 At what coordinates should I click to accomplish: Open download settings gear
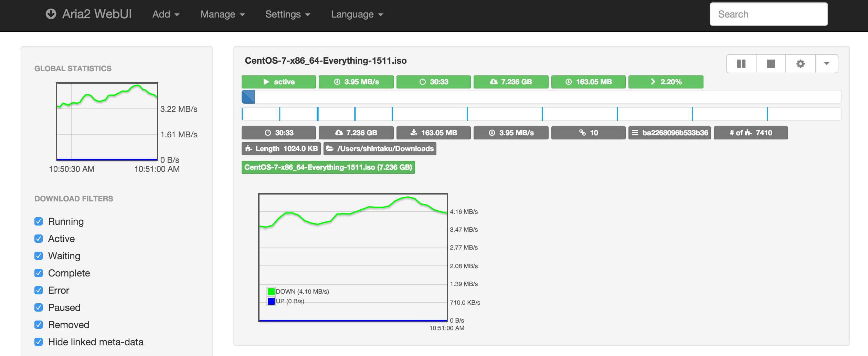pos(801,64)
